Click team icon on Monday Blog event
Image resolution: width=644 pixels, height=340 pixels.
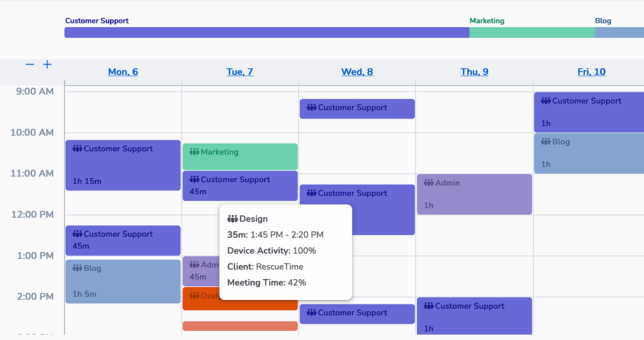coord(78,268)
